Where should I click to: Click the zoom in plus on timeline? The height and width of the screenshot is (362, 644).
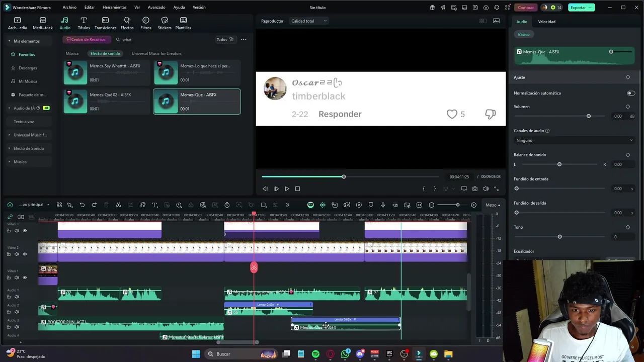click(x=473, y=205)
